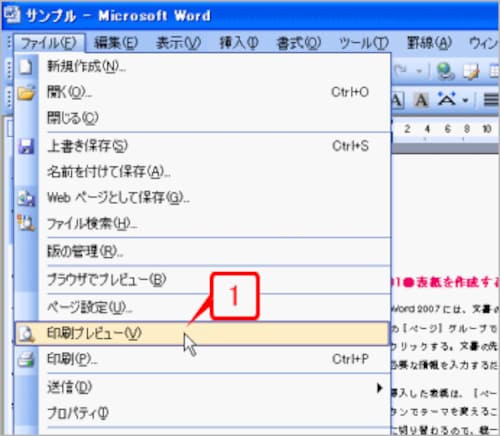Image resolution: width=500 pixels, height=436 pixels.
Task: Choose Web ページとして保存(G) entry
Action: point(202,197)
